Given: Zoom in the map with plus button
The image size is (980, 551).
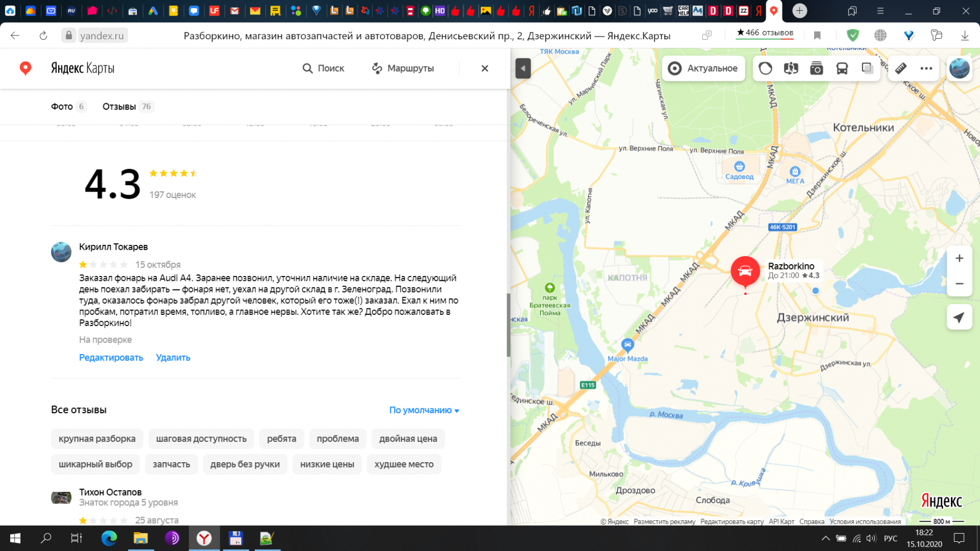Looking at the screenshot, I should (960, 258).
